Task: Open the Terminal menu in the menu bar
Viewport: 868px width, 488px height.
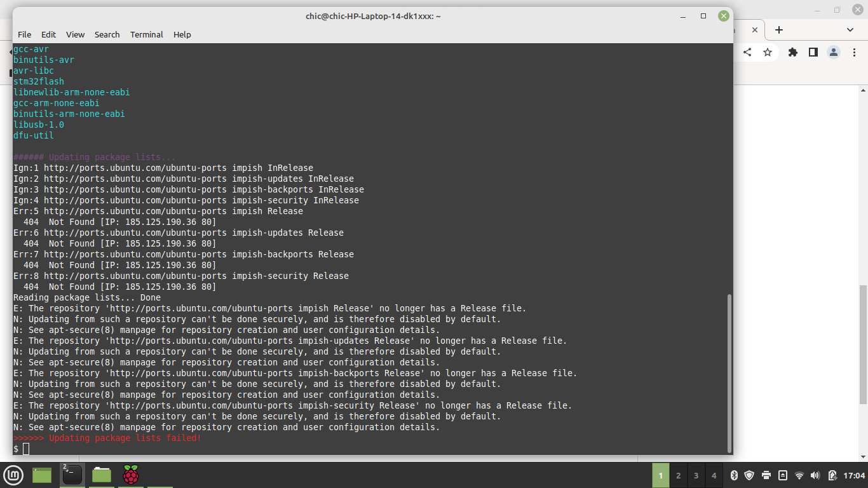Action: pos(146,34)
